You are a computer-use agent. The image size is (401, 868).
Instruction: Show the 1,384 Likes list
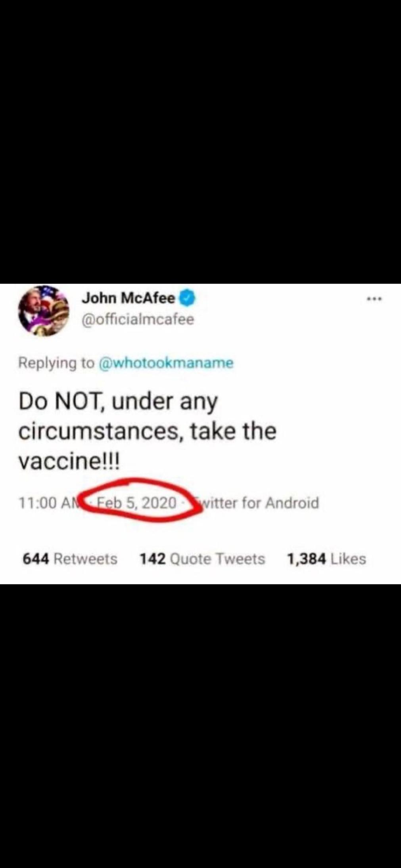click(x=326, y=559)
